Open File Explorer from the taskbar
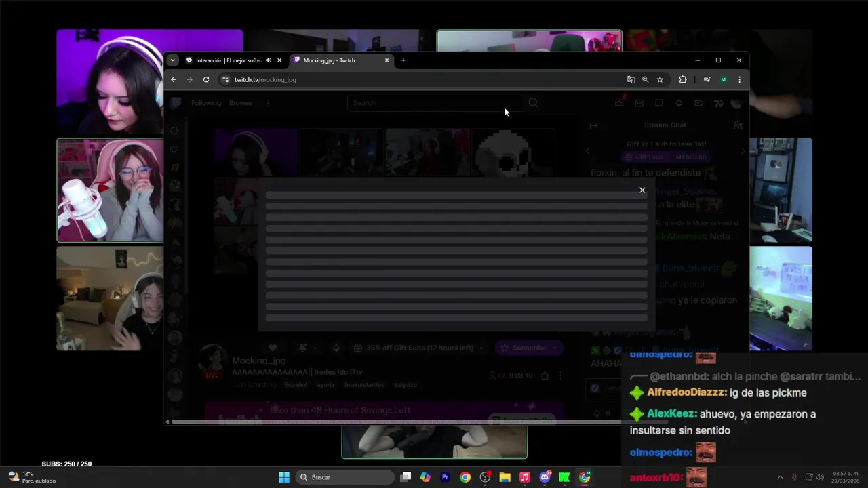 tap(505, 477)
